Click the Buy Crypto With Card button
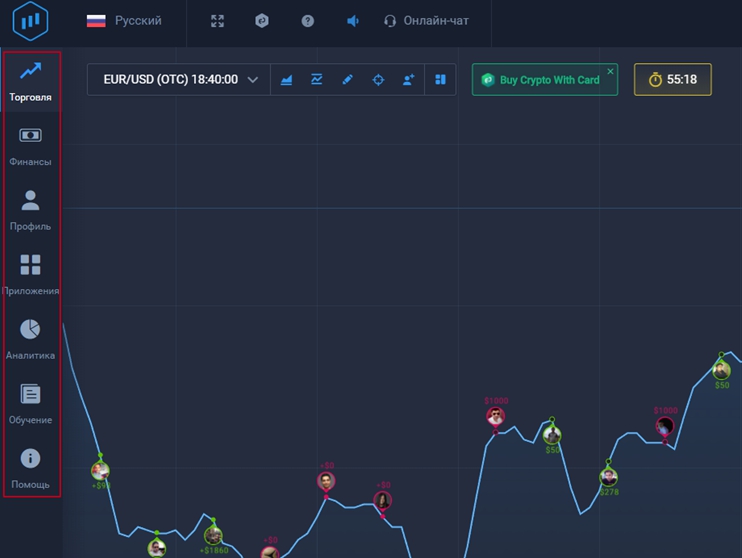 (x=540, y=80)
